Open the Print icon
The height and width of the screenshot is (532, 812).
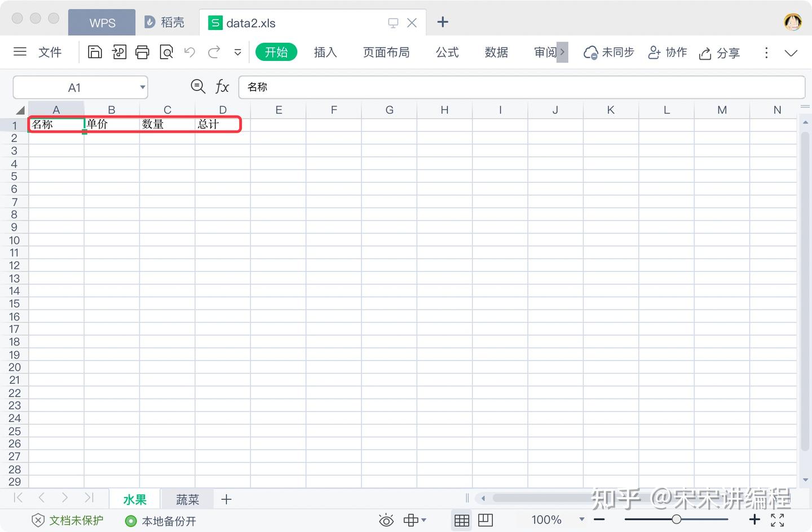point(142,52)
